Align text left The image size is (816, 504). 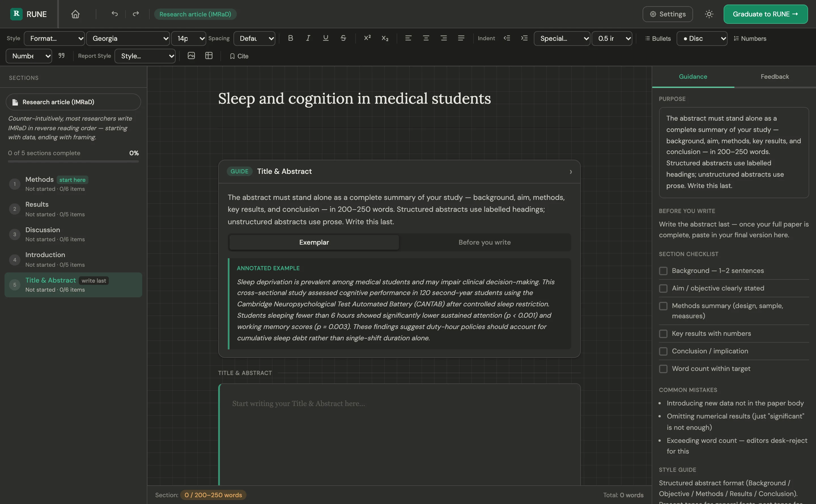click(x=408, y=38)
